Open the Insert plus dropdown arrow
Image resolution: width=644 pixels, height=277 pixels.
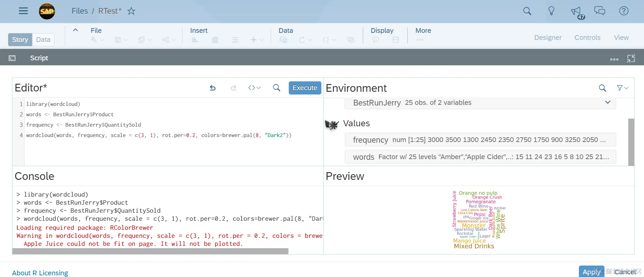pyautogui.click(x=262, y=40)
